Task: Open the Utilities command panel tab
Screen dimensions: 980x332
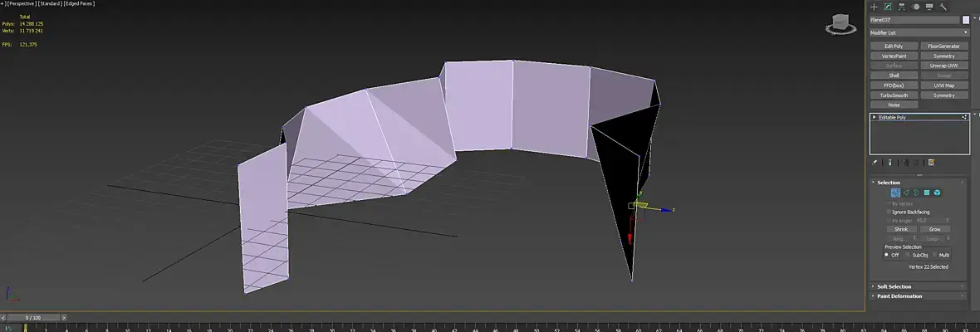Action: point(943,7)
